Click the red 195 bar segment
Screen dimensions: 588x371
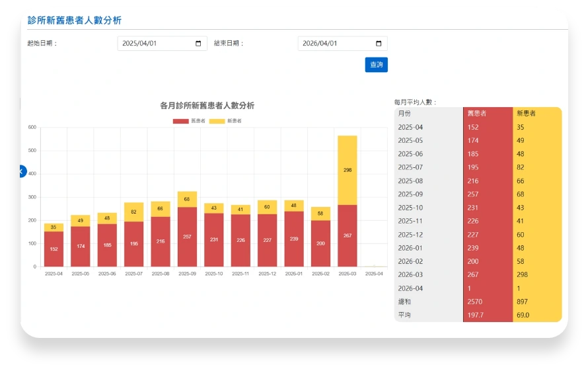(x=134, y=244)
